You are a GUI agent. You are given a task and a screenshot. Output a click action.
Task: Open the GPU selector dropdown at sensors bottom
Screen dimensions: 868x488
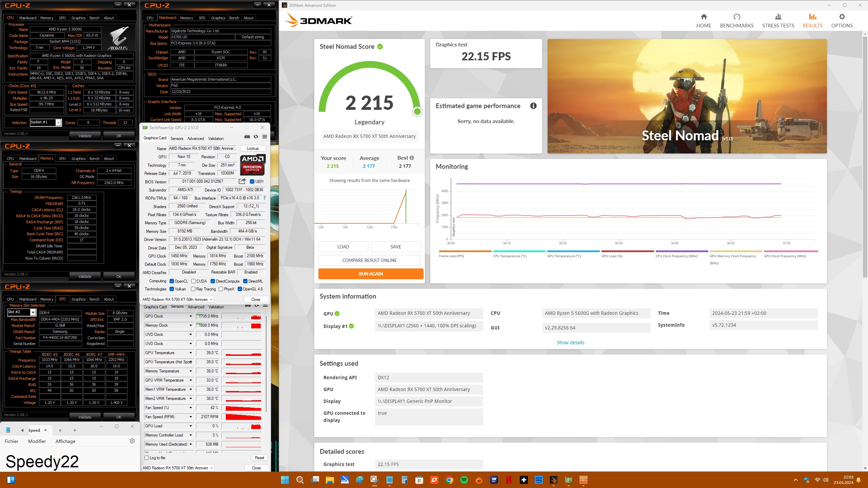pyautogui.click(x=178, y=468)
